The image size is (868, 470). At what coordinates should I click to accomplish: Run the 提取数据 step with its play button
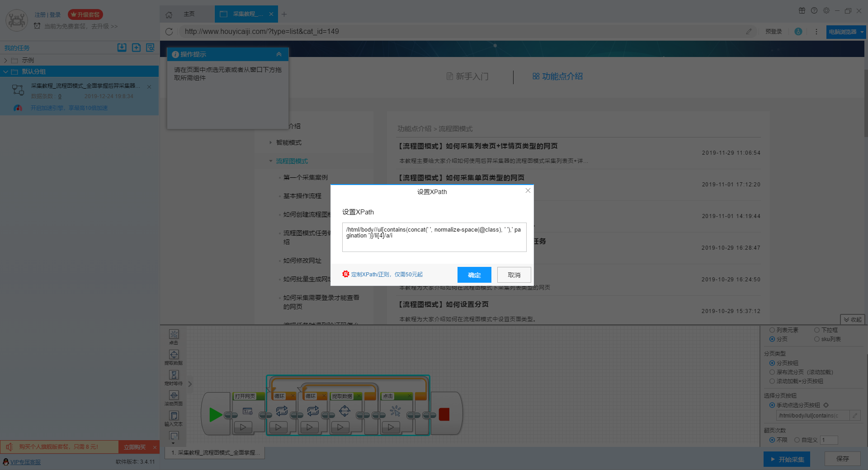click(x=340, y=427)
